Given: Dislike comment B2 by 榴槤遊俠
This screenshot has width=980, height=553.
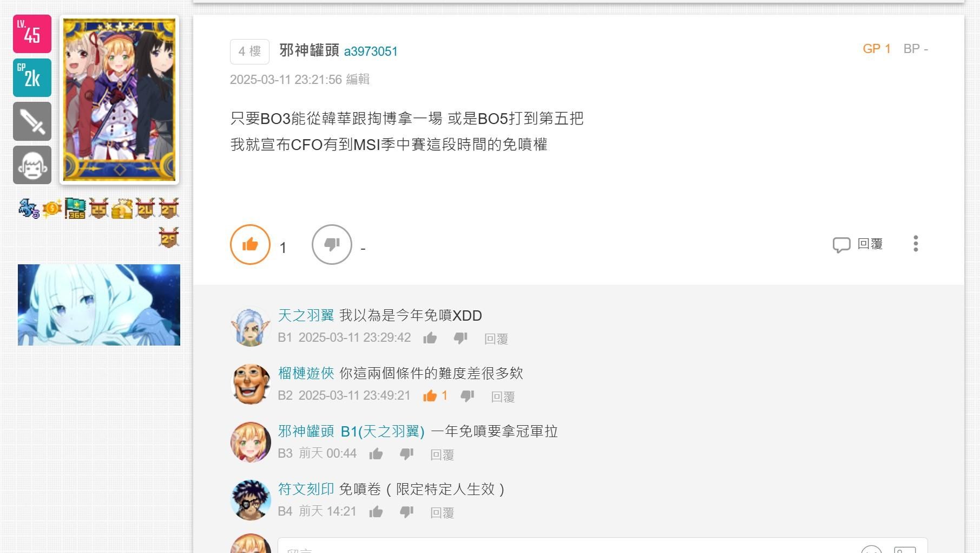Looking at the screenshot, I should click(468, 396).
